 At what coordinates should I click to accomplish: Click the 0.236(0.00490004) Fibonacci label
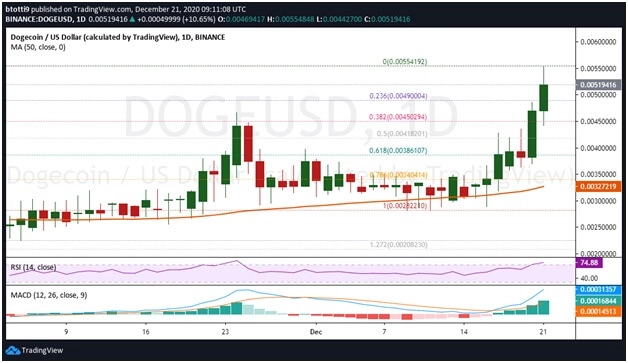pos(398,96)
